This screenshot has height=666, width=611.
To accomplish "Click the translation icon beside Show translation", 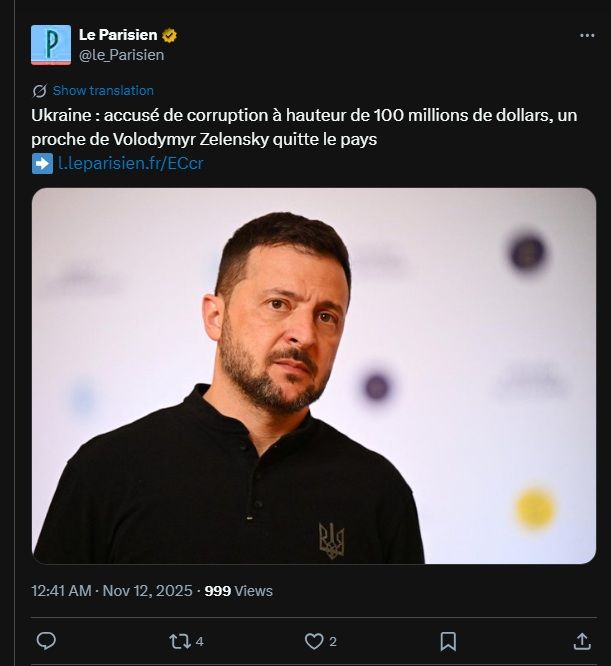I will click(x=40, y=90).
